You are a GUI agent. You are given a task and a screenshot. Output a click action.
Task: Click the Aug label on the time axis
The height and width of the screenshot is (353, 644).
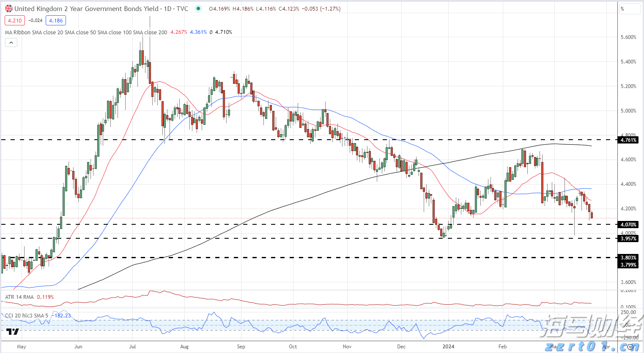184,347
